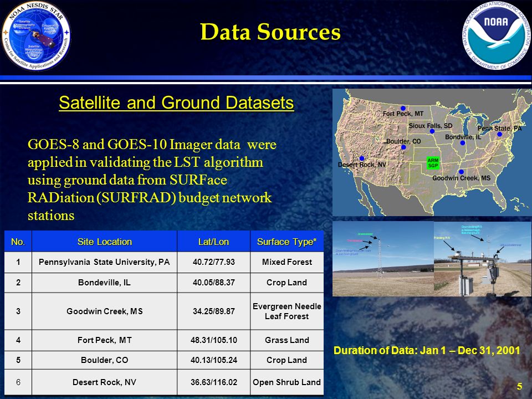The height and width of the screenshot is (399, 532).
Task: Click the 'Lat/Lon' column header
Action: tap(214, 242)
